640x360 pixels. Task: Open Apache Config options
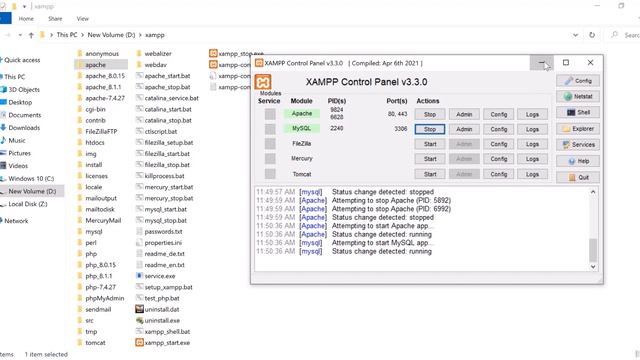[x=498, y=114]
